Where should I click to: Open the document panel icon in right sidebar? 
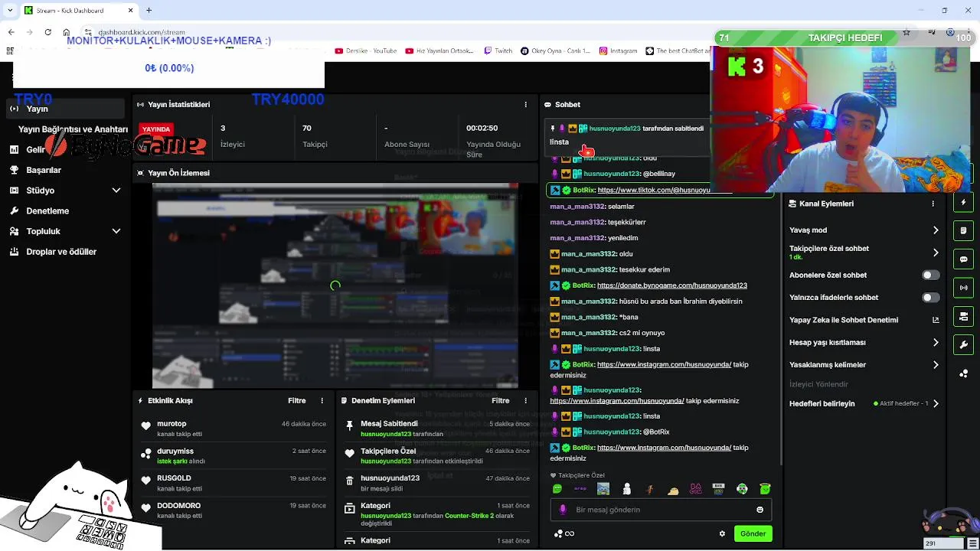[963, 230]
